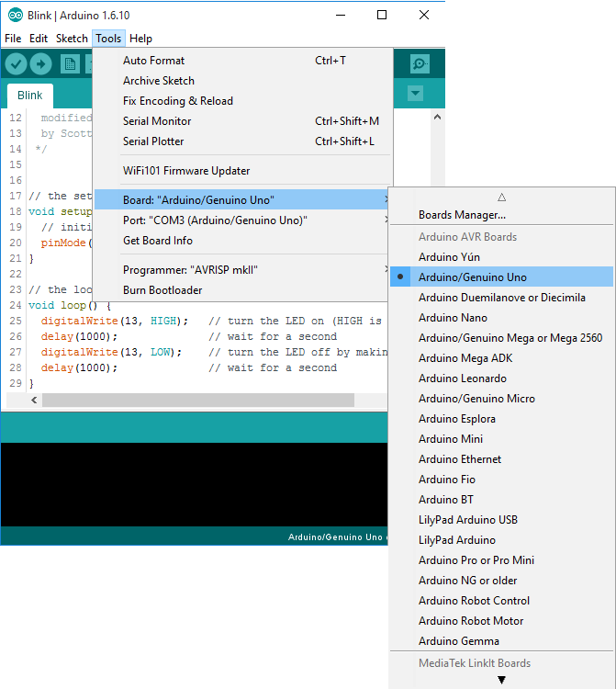Pick Arduino Ethernet board
This screenshot has height=689, width=616.
coord(501,459)
